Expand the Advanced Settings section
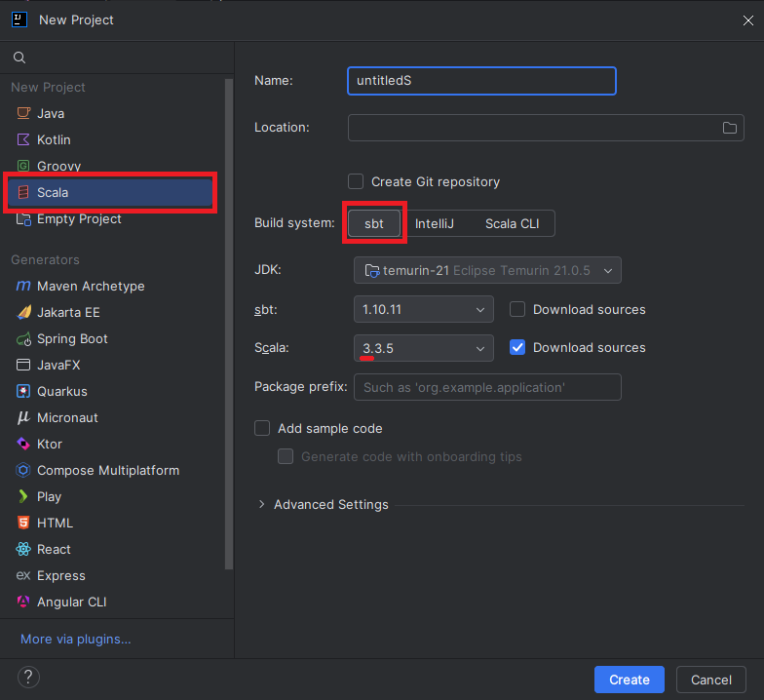 coord(261,504)
